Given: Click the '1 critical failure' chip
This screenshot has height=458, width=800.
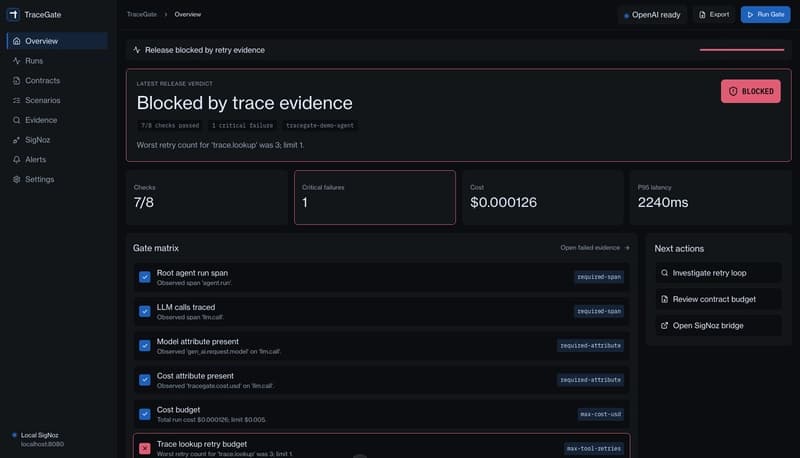Looking at the screenshot, I should 242,125.
